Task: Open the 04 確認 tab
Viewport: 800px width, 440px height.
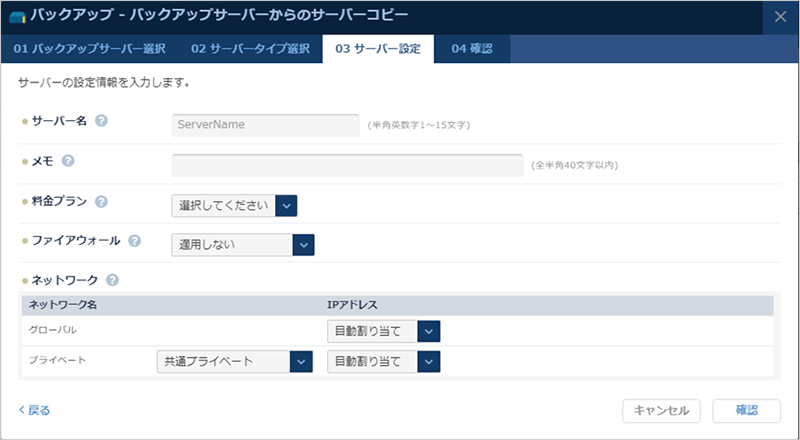Action: (472, 48)
